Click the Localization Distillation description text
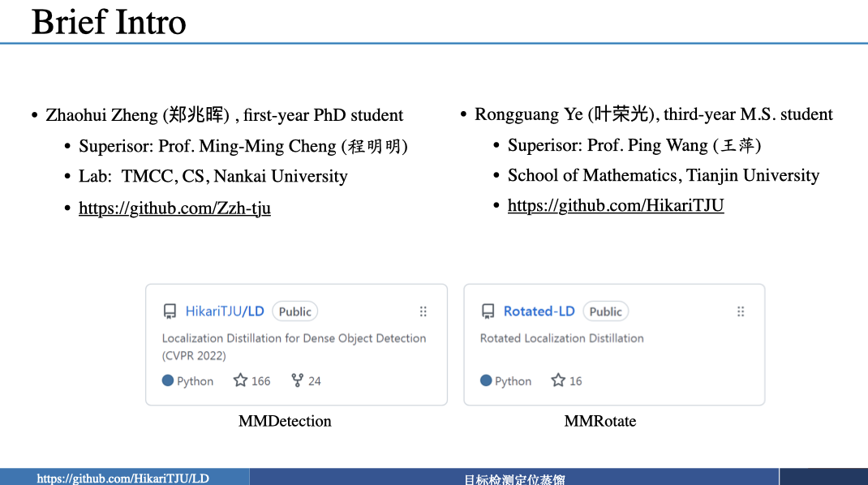Image resolution: width=868 pixels, height=485 pixels. pyautogui.click(x=294, y=346)
